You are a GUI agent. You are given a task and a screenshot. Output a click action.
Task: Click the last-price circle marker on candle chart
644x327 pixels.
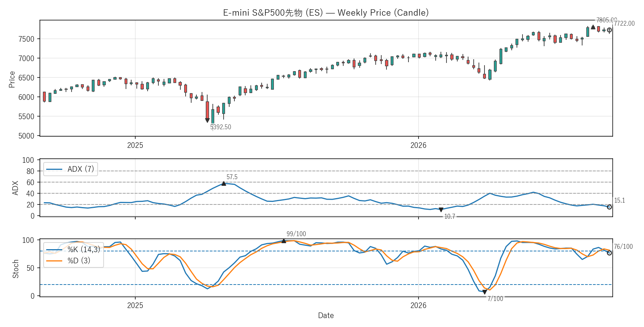click(x=609, y=30)
